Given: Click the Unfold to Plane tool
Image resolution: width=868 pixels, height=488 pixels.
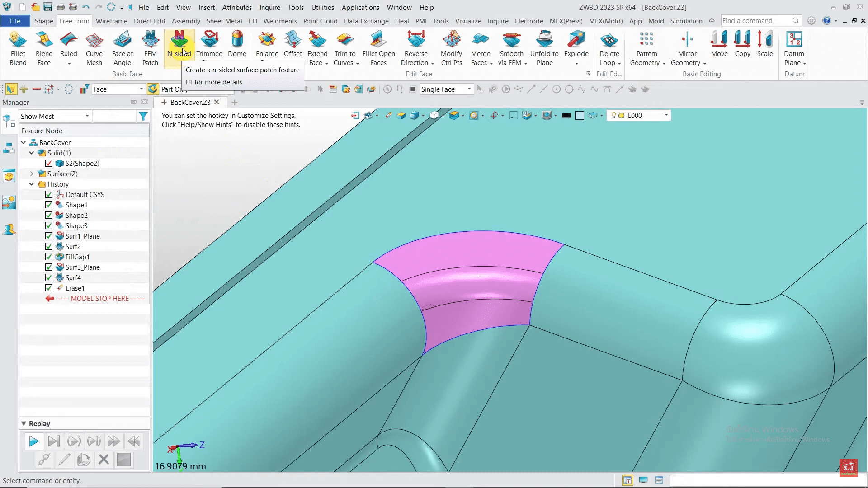Looking at the screenshot, I should pyautogui.click(x=544, y=48).
